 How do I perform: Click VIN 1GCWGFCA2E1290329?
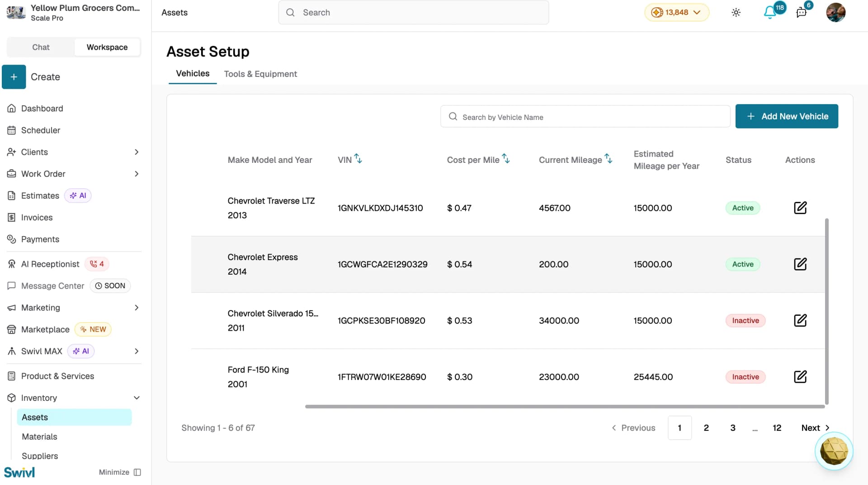point(382,264)
